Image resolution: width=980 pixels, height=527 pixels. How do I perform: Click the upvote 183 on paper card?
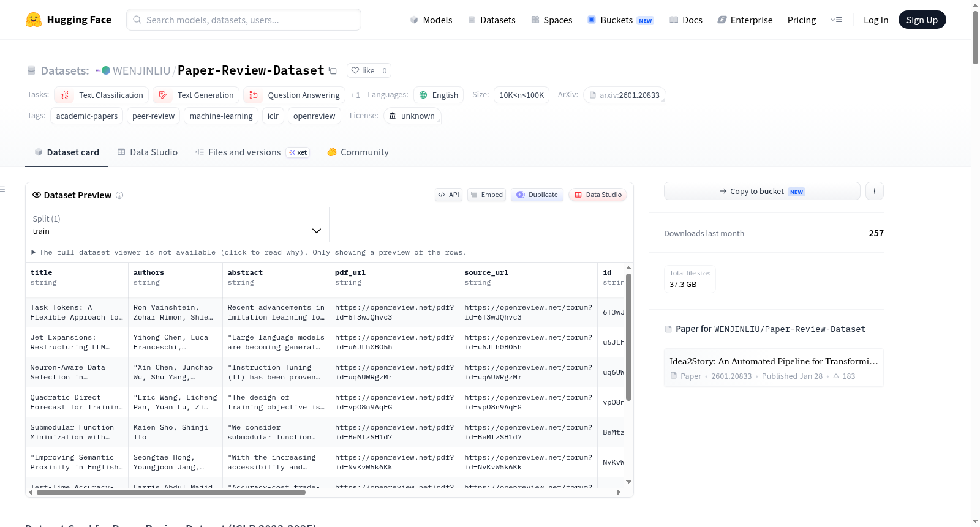point(844,376)
